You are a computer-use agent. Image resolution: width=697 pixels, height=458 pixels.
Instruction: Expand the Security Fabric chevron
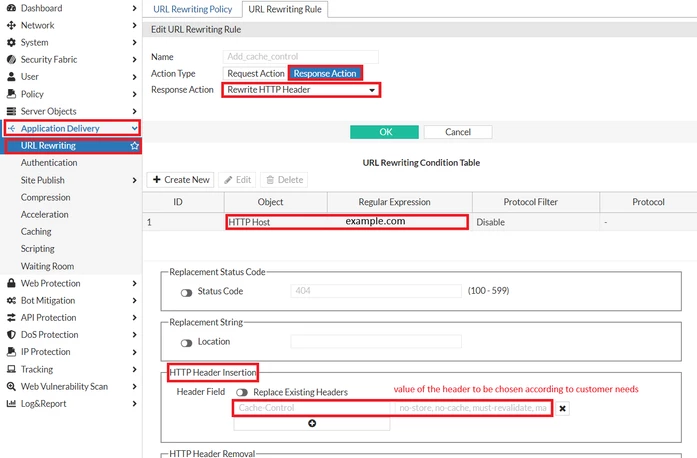(134, 60)
